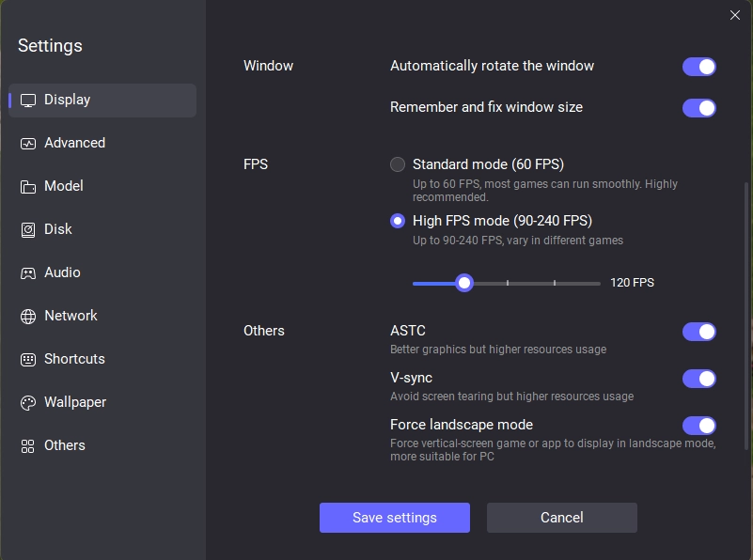Click the Wallpaper palette icon
The width and height of the screenshot is (753, 560).
coord(28,403)
